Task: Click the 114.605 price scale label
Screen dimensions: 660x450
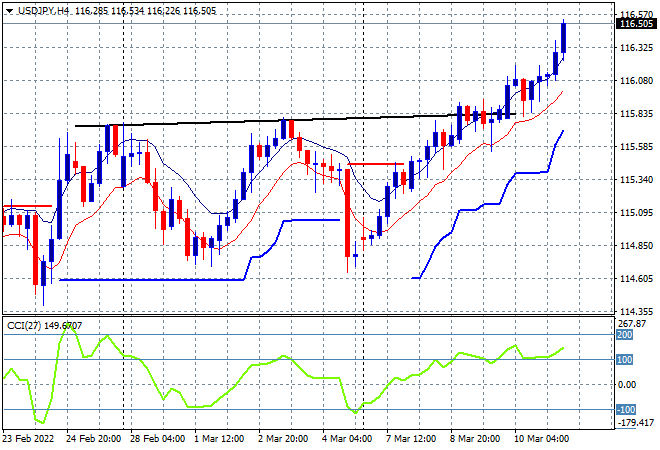Action: click(636, 279)
